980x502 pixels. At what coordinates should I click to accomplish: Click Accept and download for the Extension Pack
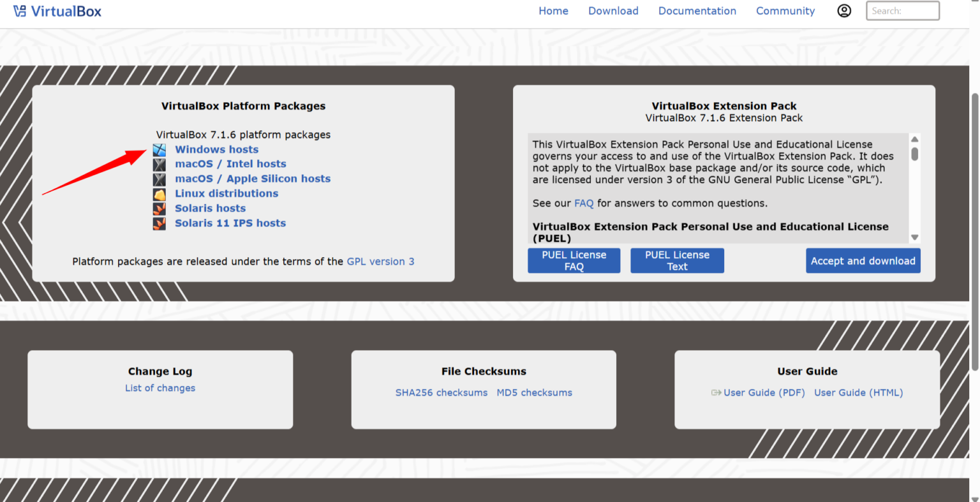(863, 260)
